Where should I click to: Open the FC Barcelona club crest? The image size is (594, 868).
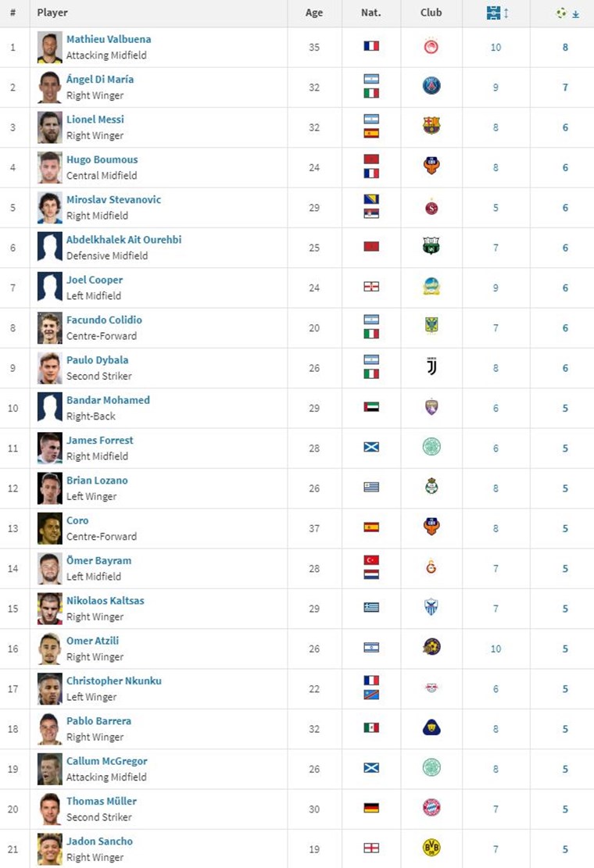click(x=431, y=127)
